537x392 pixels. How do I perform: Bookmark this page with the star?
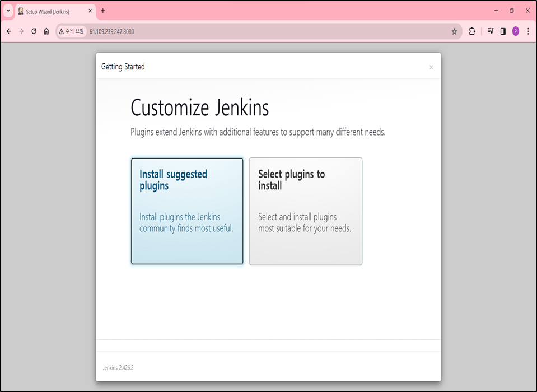[454, 31]
